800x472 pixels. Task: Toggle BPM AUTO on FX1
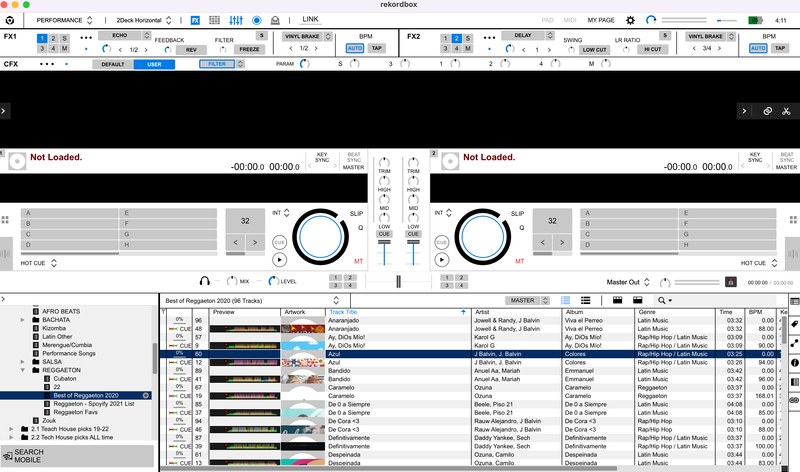pos(354,48)
